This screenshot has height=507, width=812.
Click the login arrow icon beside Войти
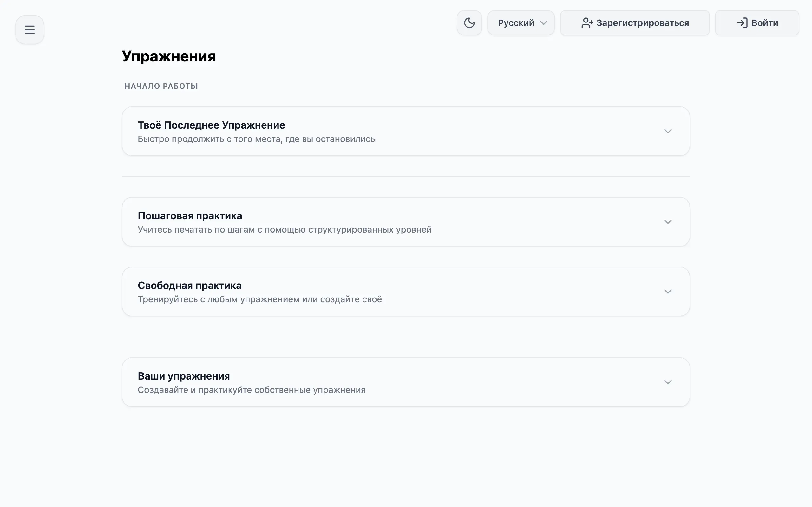tap(743, 23)
